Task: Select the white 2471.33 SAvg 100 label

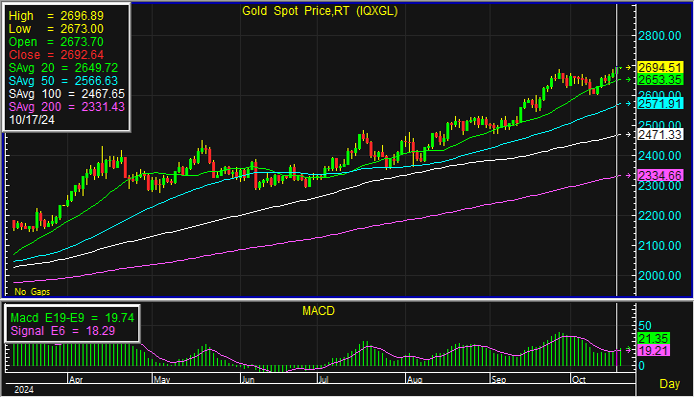Action: 660,134
